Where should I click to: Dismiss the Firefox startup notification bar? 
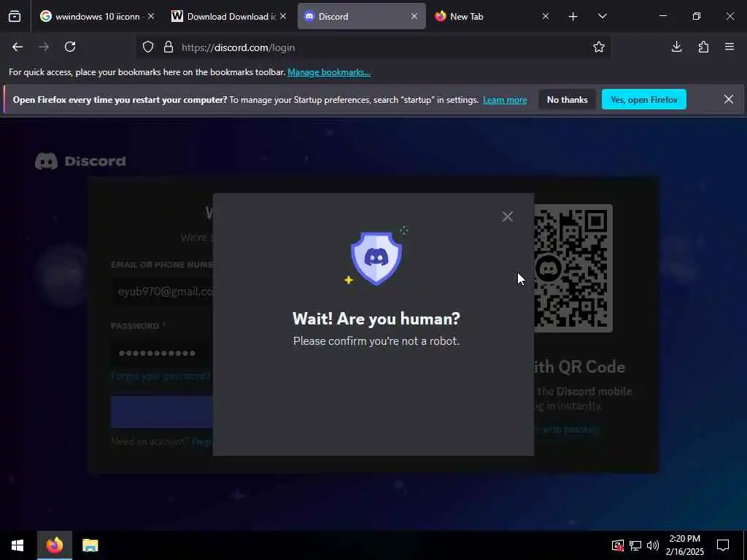[x=729, y=99]
